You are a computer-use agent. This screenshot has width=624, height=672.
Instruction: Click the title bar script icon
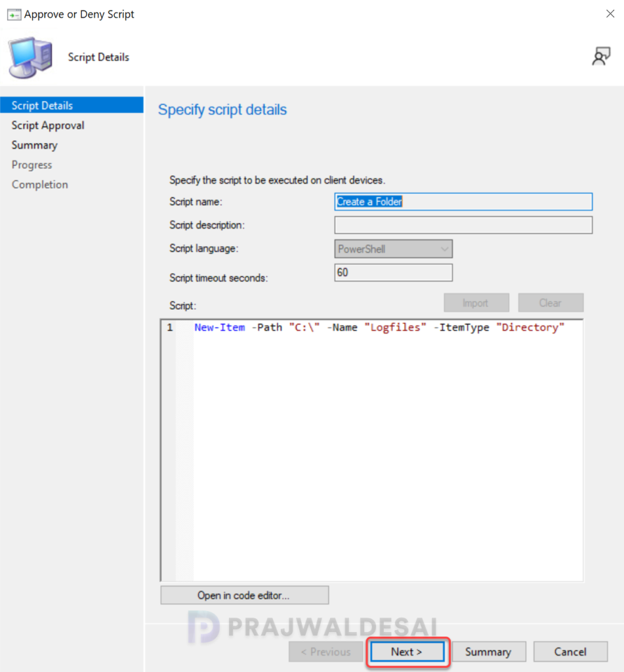(14, 14)
